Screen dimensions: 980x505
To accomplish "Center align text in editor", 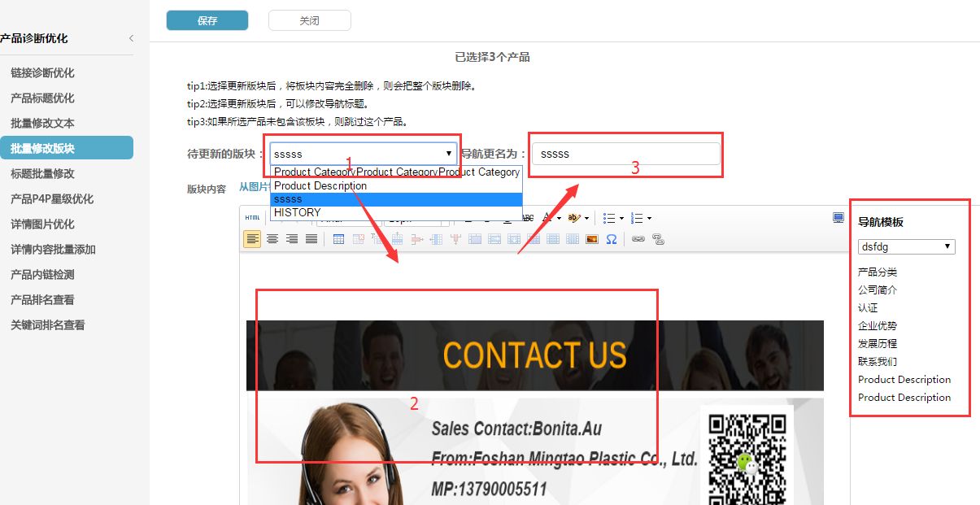I will click(272, 239).
